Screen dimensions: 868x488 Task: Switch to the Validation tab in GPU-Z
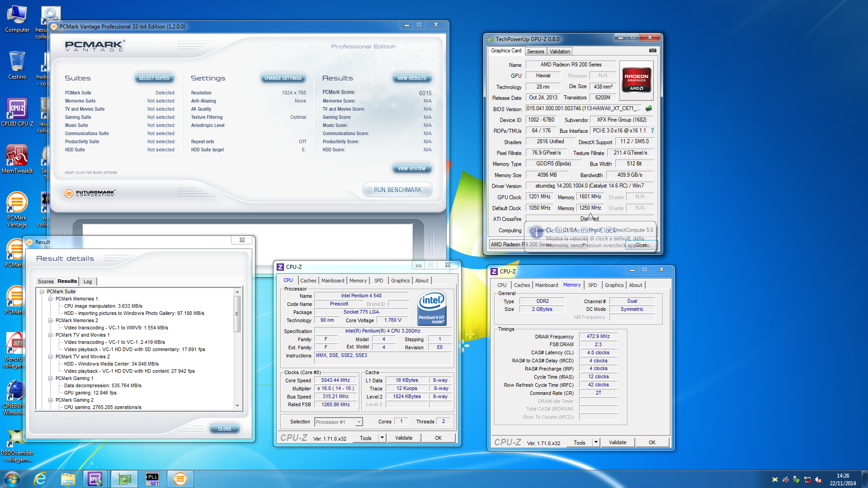560,52
